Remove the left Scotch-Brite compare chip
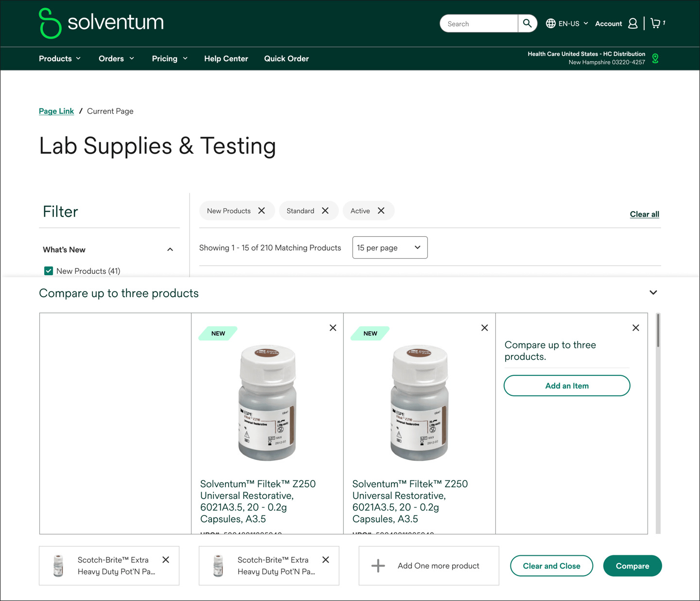 (x=166, y=560)
